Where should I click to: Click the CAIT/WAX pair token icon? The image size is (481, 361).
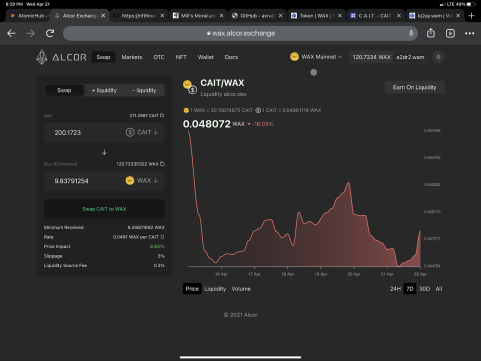(x=190, y=87)
